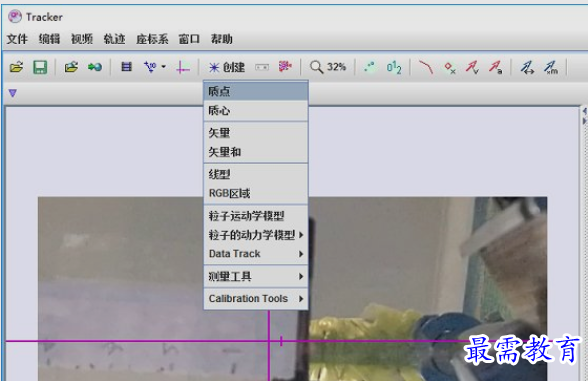Choose 矢量和 from the create menu
Image resolution: width=588 pixels, height=381 pixels.
256,152
